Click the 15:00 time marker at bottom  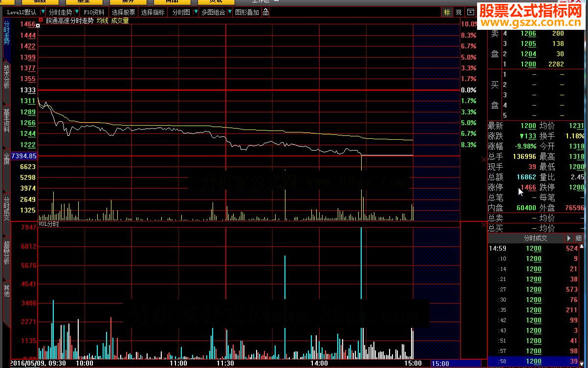click(440, 364)
